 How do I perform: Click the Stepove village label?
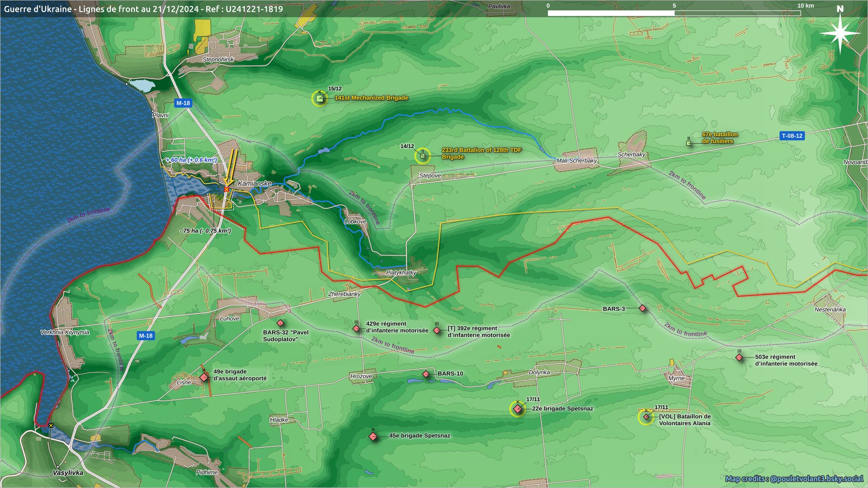430,176
